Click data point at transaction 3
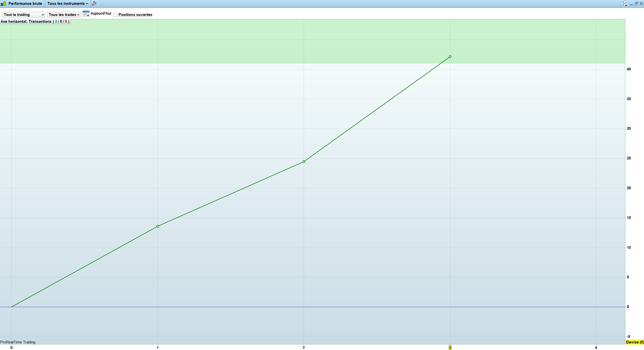Viewport: 644px width, 350px height. pyautogui.click(x=450, y=57)
